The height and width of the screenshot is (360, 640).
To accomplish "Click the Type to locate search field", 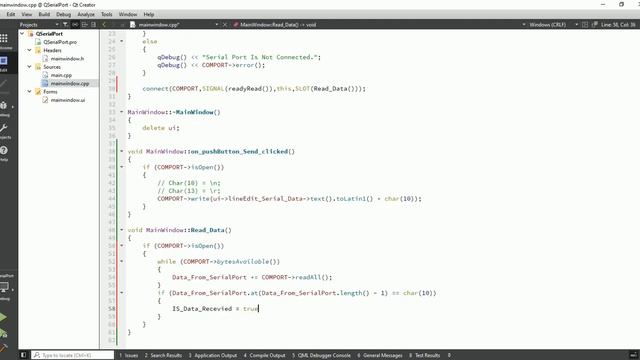I will 73,356.
